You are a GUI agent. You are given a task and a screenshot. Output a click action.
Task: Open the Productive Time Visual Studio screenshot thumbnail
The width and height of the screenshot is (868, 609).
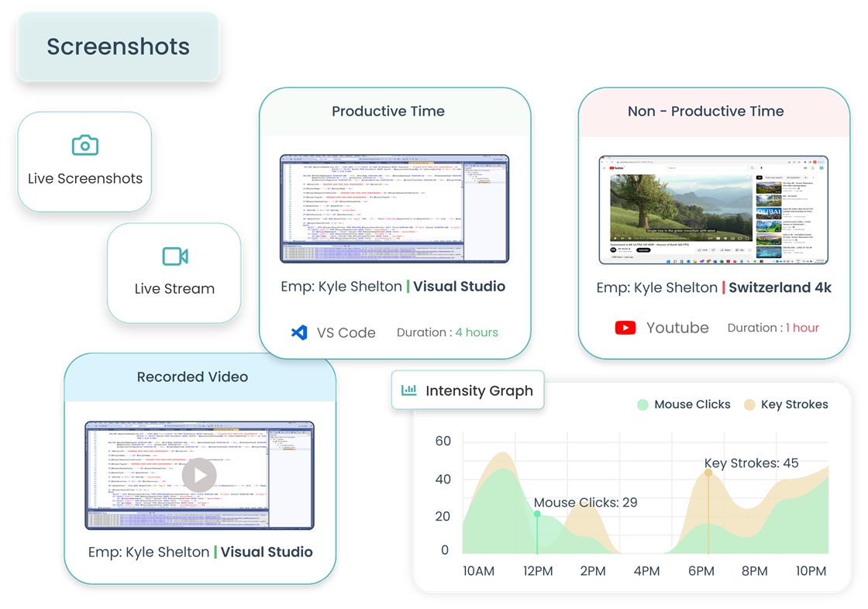coord(394,208)
